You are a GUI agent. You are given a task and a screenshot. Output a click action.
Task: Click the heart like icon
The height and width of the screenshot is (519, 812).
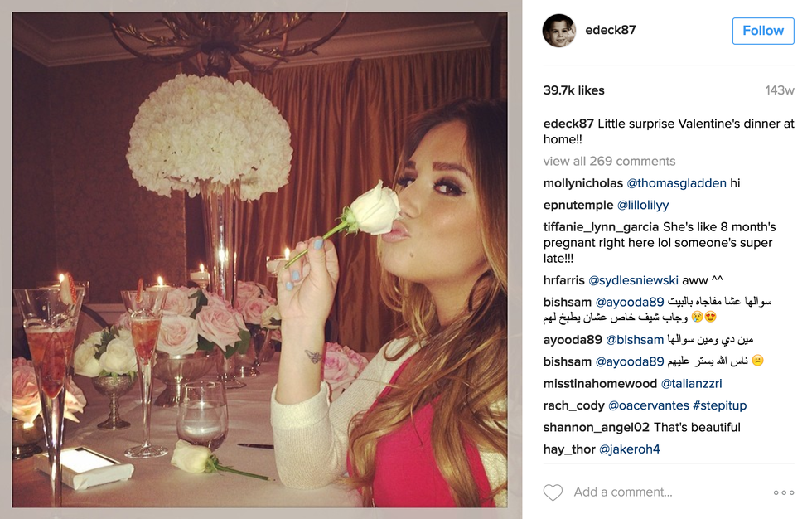click(553, 492)
